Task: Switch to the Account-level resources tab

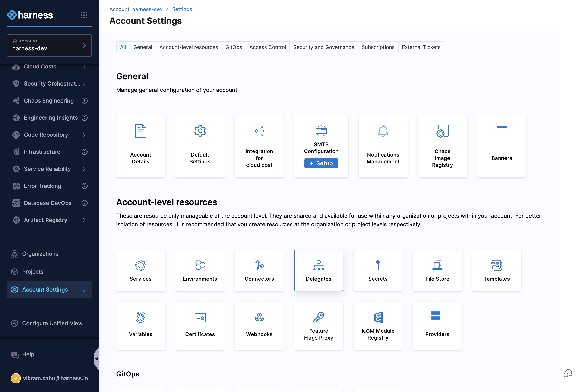Action: click(189, 47)
